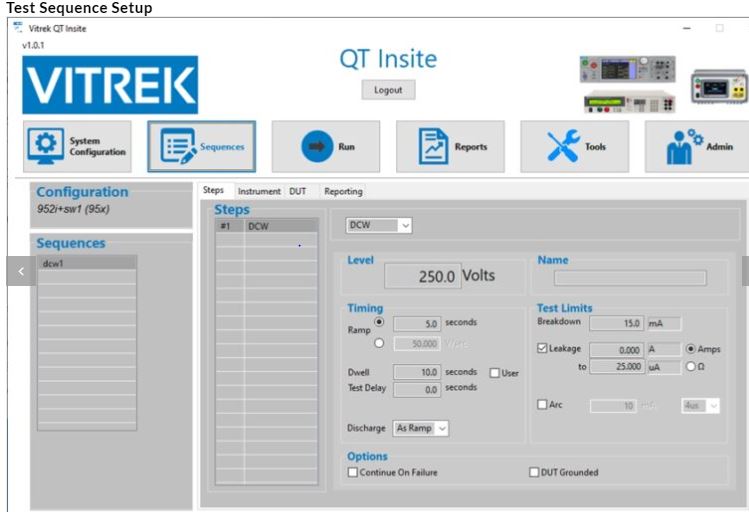Switch to the Reporting tab

[x=343, y=191]
